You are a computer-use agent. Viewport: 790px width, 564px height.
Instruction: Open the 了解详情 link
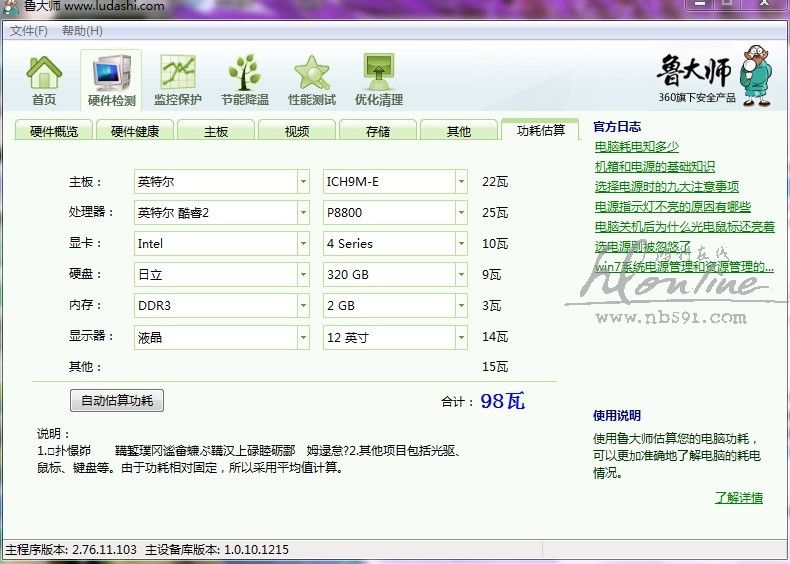coord(738,497)
